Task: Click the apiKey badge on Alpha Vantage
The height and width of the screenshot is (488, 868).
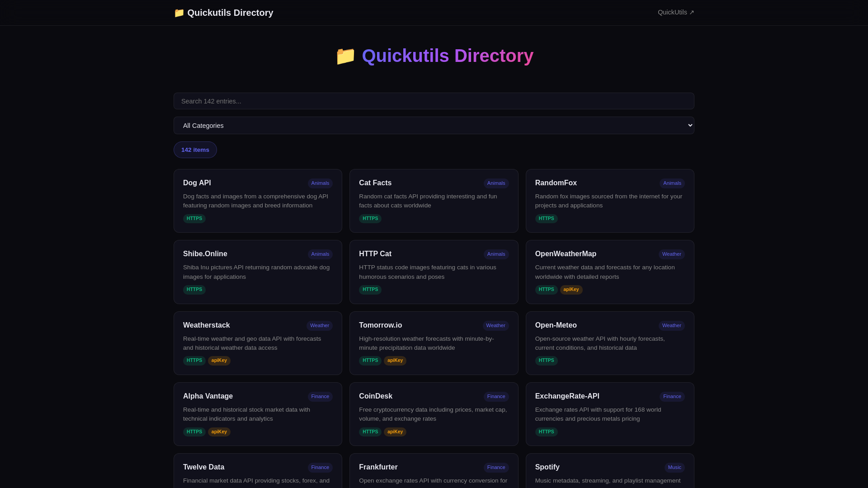Action: click(219, 432)
